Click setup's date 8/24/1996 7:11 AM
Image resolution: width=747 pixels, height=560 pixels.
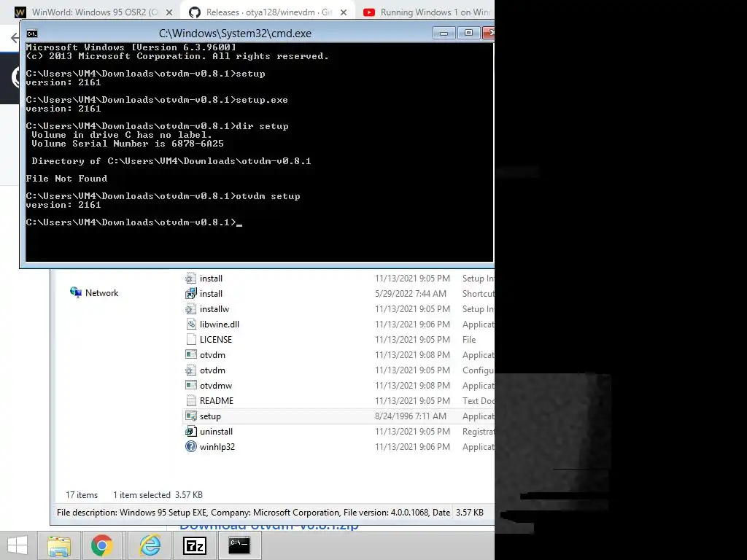pos(410,416)
